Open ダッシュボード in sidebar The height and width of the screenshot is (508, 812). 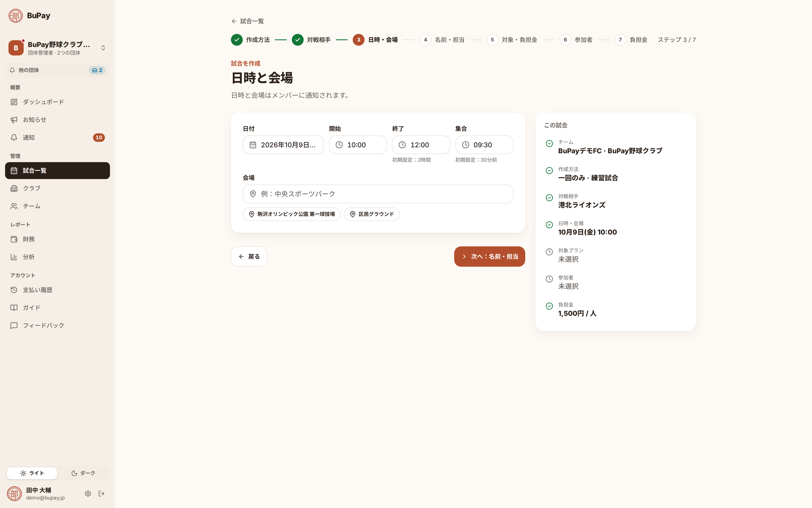tap(57, 102)
